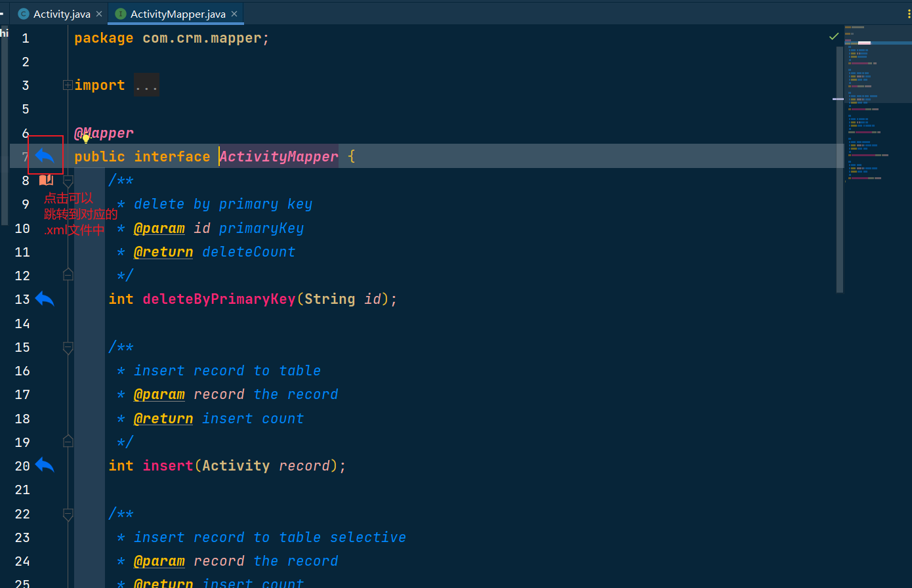
Task: Click the insert method name on line 20
Action: pos(168,466)
